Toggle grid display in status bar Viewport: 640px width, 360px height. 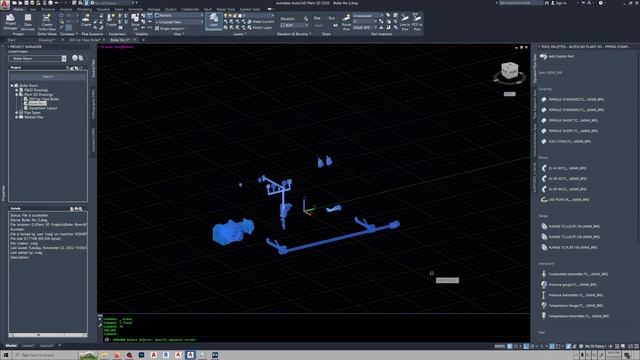[x=510, y=346]
